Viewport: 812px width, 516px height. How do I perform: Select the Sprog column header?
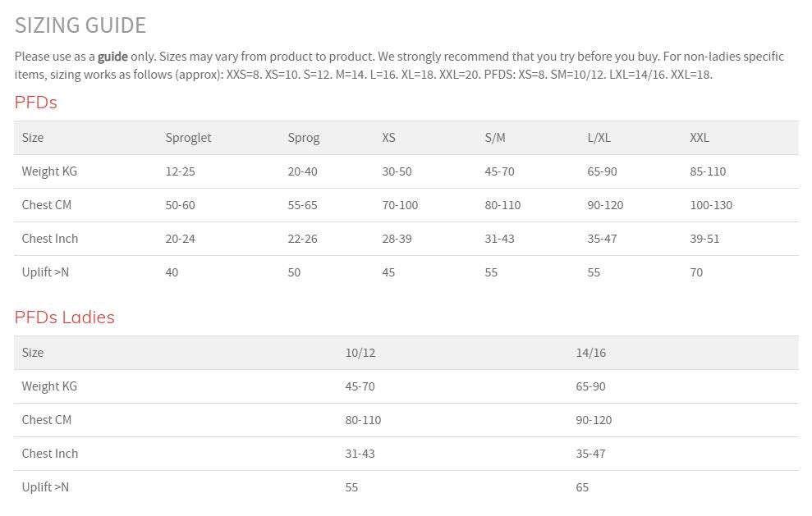pos(304,138)
